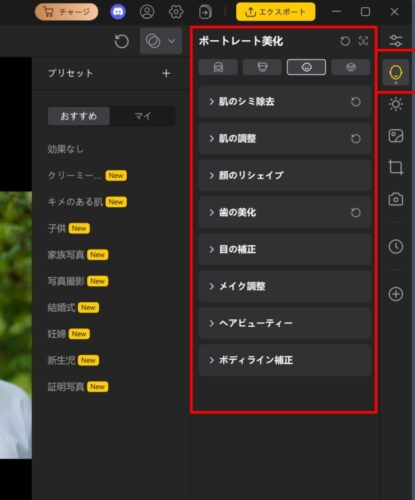Image resolution: width=415 pixels, height=500 pixels.
Task: Select the portrait beautify face icon in sidebar
Action: (396, 73)
